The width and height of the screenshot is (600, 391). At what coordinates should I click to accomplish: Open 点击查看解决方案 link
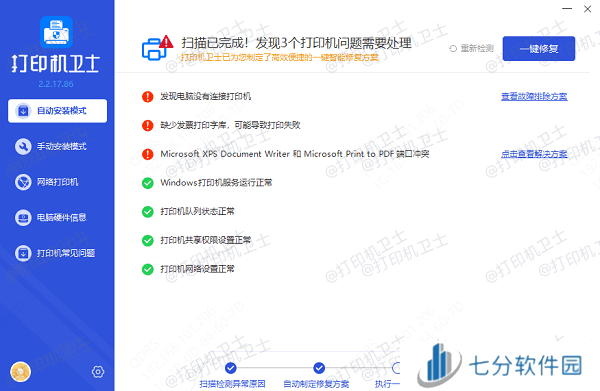(534, 154)
